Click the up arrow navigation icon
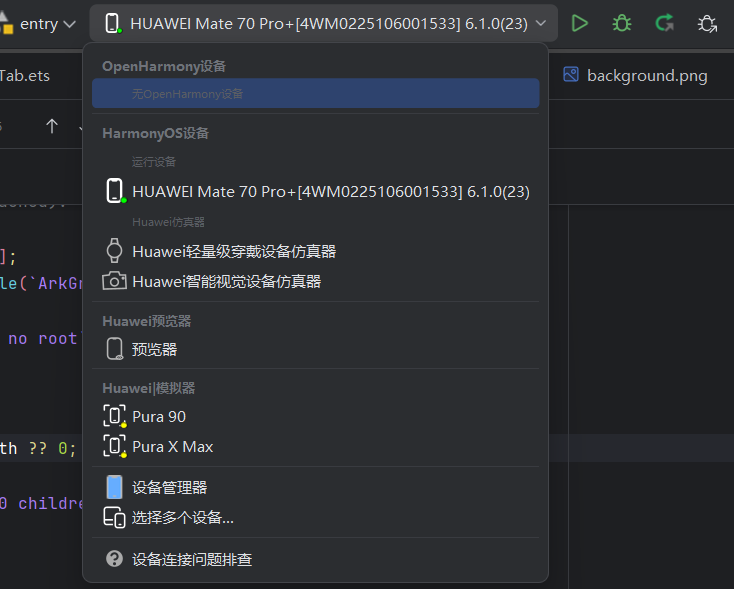The image size is (734, 589). point(51,126)
